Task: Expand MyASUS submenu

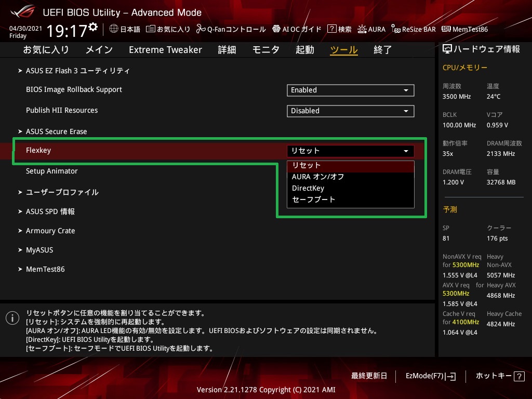Action: coord(36,250)
